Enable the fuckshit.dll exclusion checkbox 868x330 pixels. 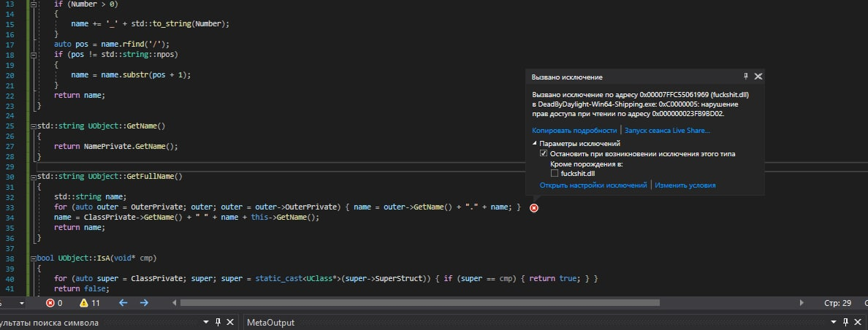(x=555, y=174)
